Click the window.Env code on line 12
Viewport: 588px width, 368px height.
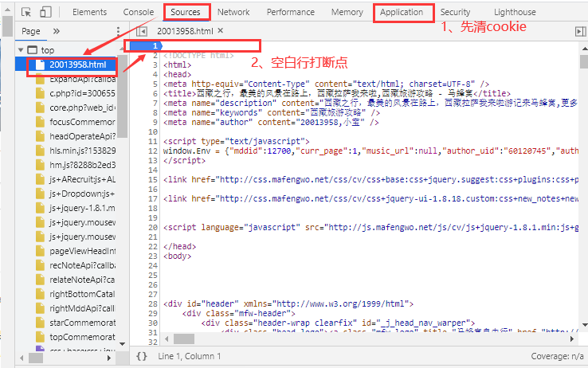click(370, 151)
